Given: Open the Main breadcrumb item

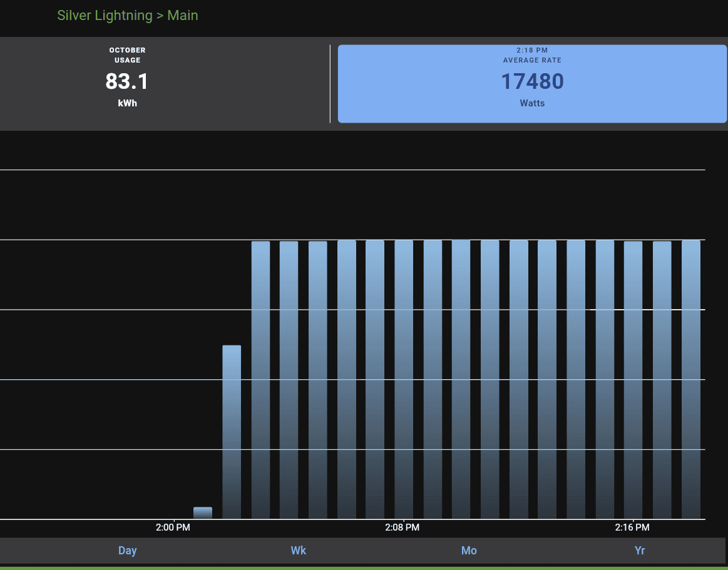Looking at the screenshot, I should 183,16.
